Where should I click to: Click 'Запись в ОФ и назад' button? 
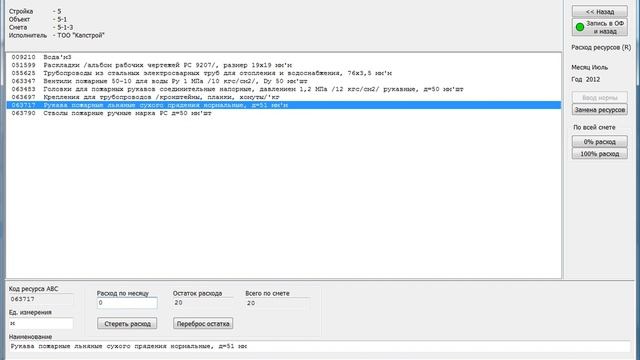pyautogui.click(x=600, y=27)
